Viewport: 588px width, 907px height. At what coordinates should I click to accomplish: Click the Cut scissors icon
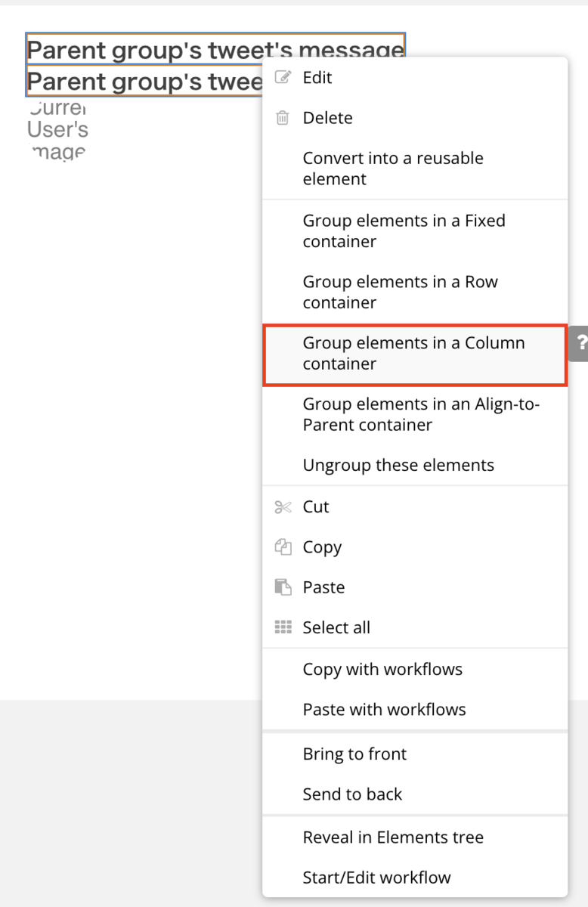point(283,507)
